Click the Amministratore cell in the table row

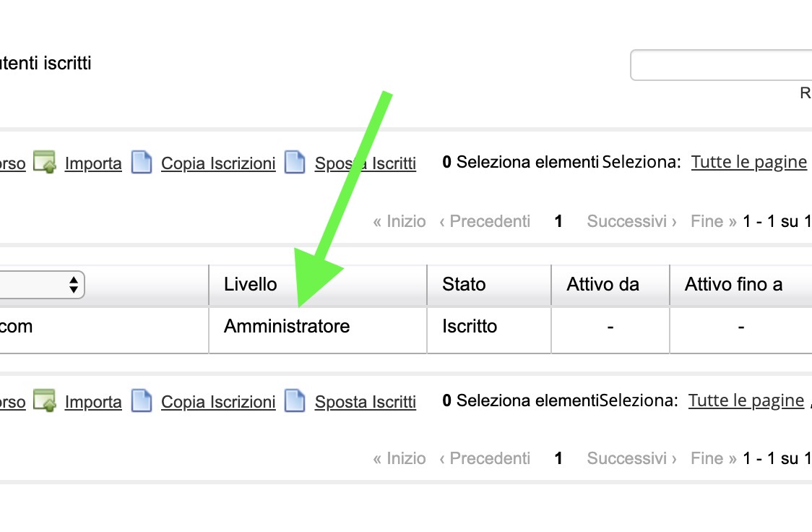(x=287, y=327)
